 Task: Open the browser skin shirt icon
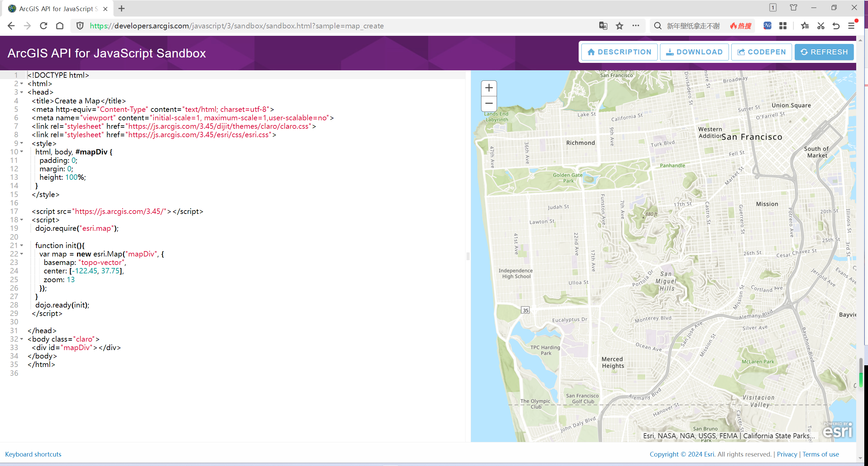(793, 7)
